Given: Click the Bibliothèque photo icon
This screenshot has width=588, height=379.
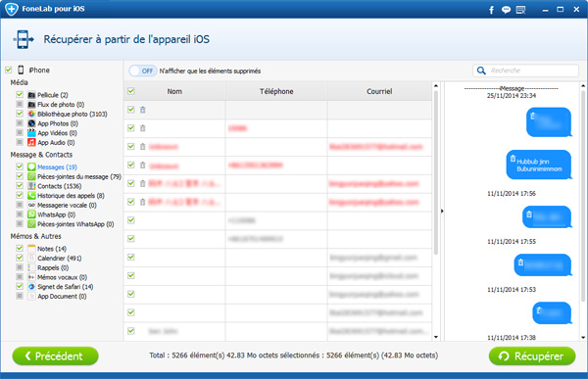Looking at the screenshot, I should coord(31,114).
